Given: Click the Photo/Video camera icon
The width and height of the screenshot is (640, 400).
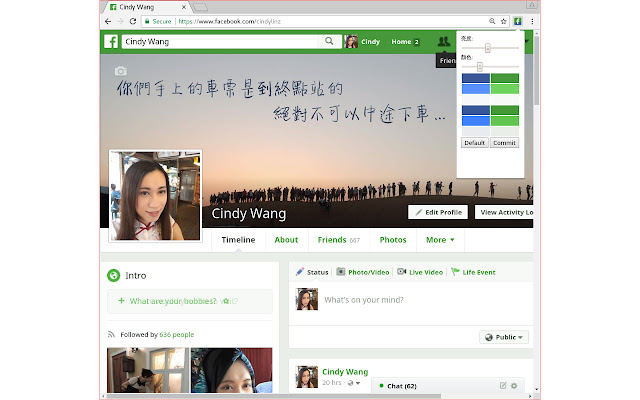Looking at the screenshot, I should click(x=341, y=272).
